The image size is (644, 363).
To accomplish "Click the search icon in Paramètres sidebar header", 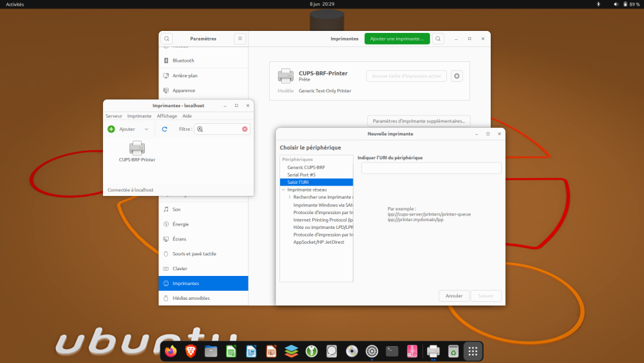I will coord(167,39).
